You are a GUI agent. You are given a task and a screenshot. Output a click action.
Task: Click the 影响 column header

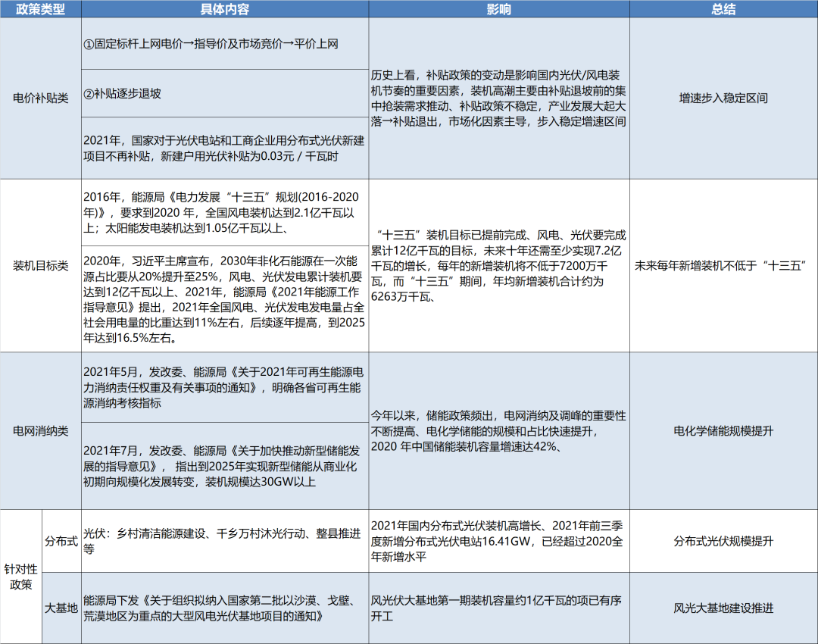click(499, 9)
